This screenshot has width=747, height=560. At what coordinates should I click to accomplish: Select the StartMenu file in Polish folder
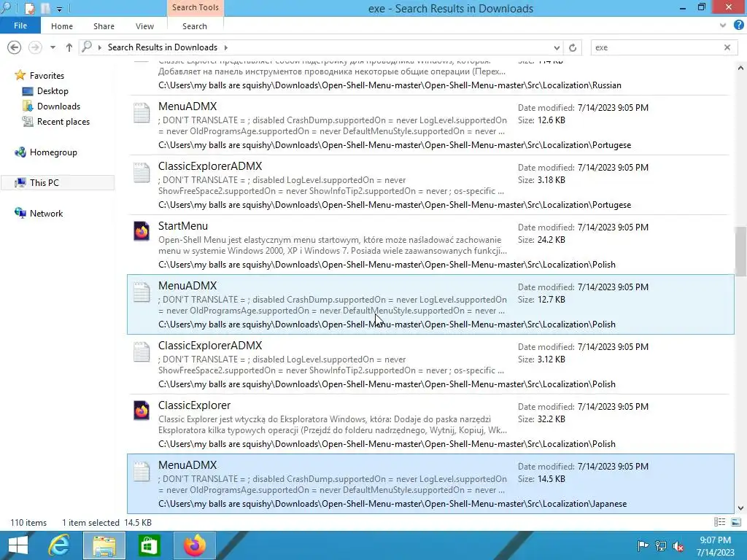coord(430,245)
